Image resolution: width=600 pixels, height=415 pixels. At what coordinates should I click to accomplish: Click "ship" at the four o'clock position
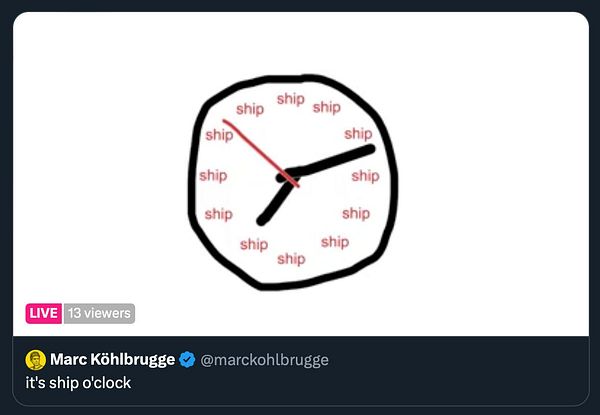tap(356, 213)
